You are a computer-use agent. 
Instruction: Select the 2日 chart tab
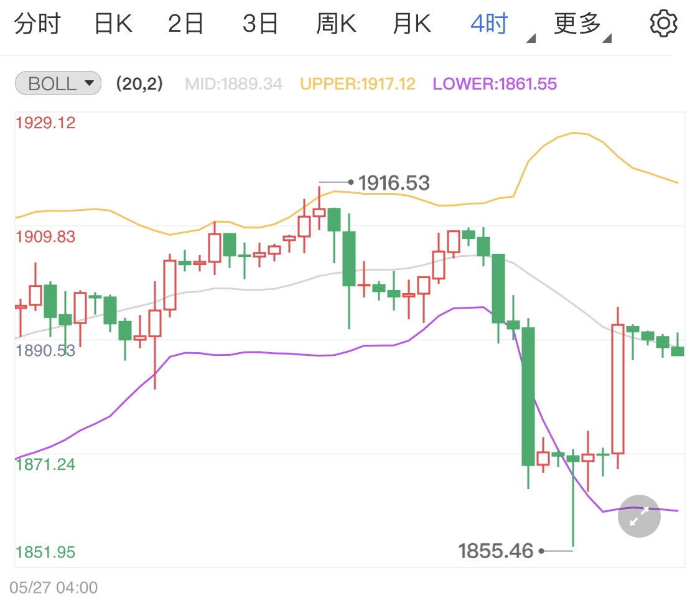coord(185,24)
